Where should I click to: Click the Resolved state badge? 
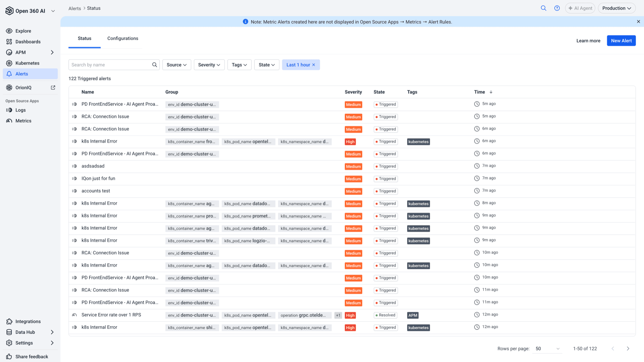[385, 315]
